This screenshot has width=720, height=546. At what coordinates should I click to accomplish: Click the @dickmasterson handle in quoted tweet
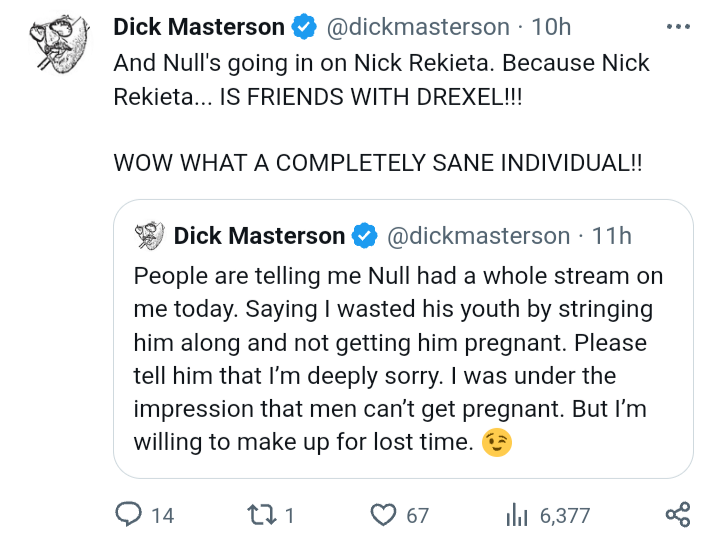[x=477, y=236]
